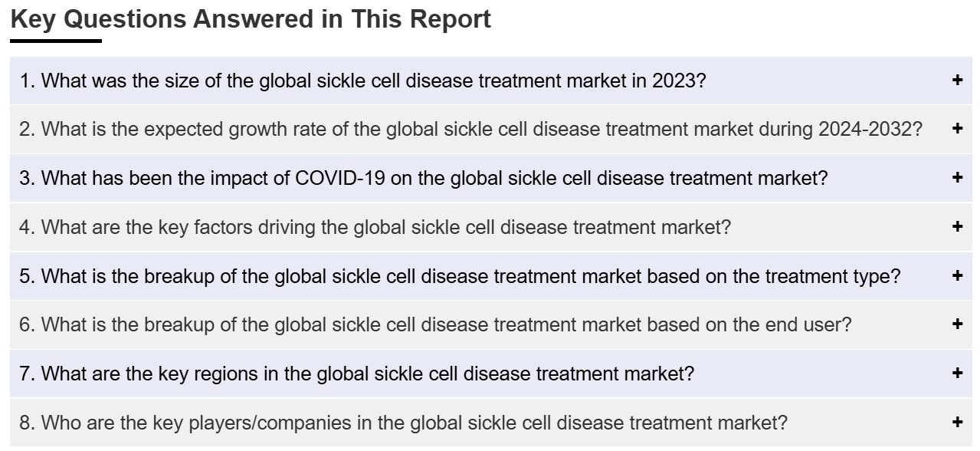The width and height of the screenshot is (980, 451).
Task: Click plus icon for key players question
Action: [x=957, y=422]
